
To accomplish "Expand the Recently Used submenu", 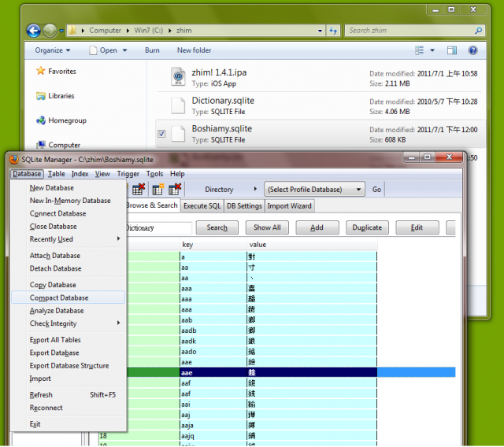I will click(69, 239).
